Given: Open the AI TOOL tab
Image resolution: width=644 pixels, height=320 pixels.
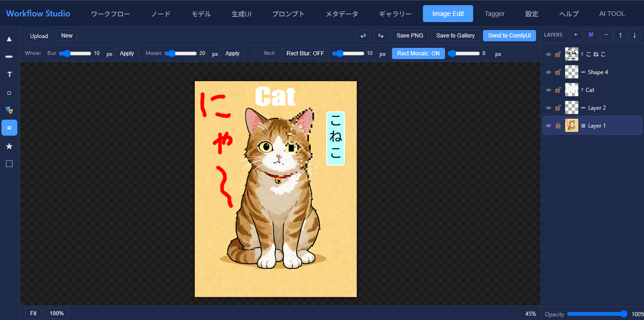Looking at the screenshot, I should point(612,14).
